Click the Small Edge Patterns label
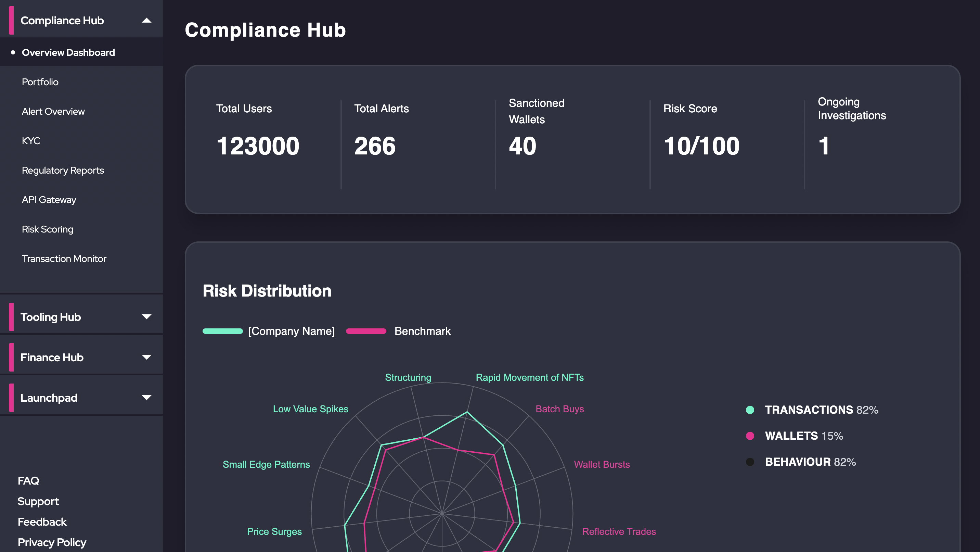The width and height of the screenshot is (980, 552). pos(266,464)
